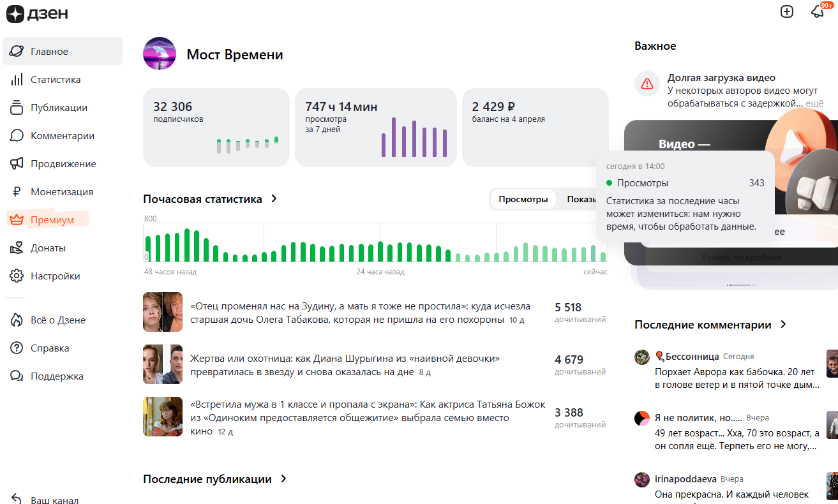Open the Поддержка link label
The width and height of the screenshot is (838, 504).
coord(57,376)
